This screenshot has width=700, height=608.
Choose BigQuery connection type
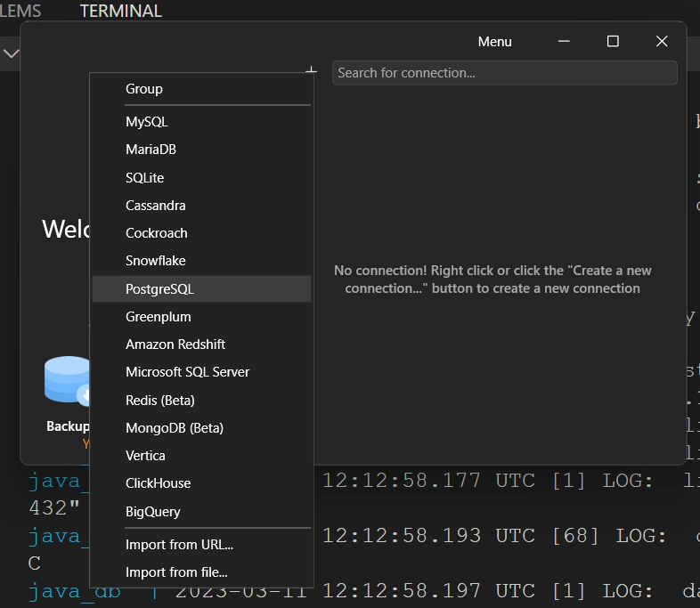tap(201, 511)
